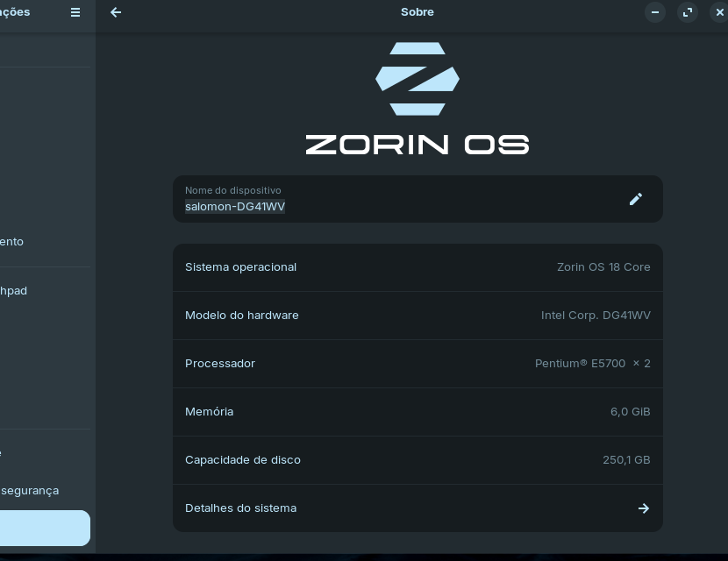728x561 pixels.
Task: Click the Memória row
Action: click(x=418, y=412)
